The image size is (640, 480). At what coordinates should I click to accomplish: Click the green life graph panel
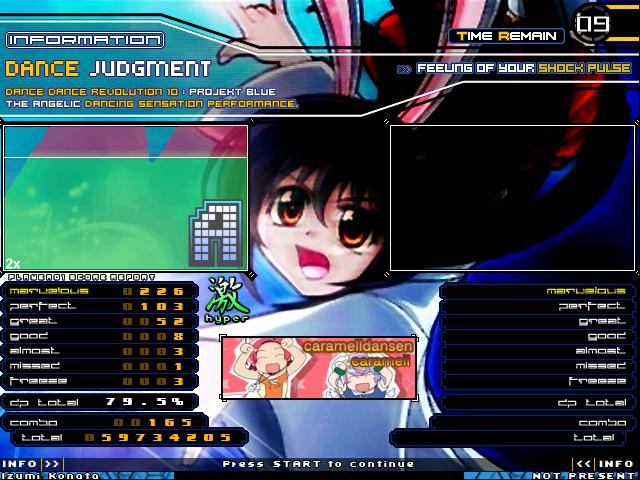click(x=125, y=197)
